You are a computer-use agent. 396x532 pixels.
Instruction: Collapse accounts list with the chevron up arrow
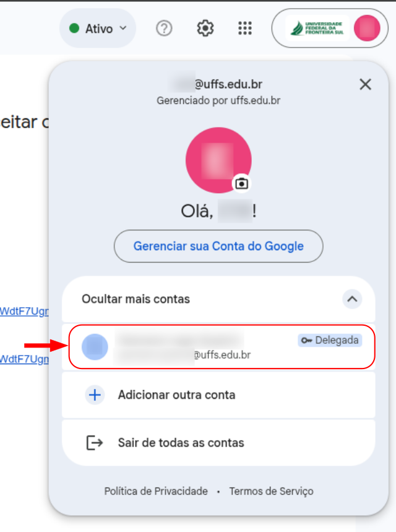[352, 299]
